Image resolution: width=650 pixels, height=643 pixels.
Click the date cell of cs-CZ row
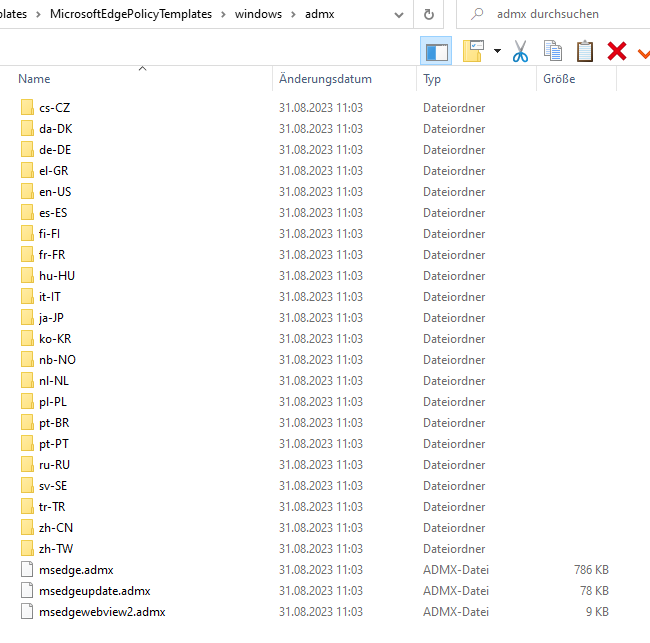(320, 108)
